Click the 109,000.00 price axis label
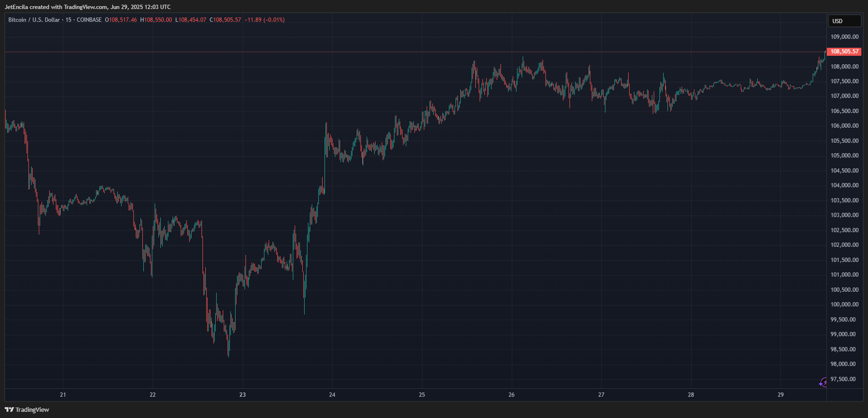Screen dimensions: 868x418 [844, 37]
